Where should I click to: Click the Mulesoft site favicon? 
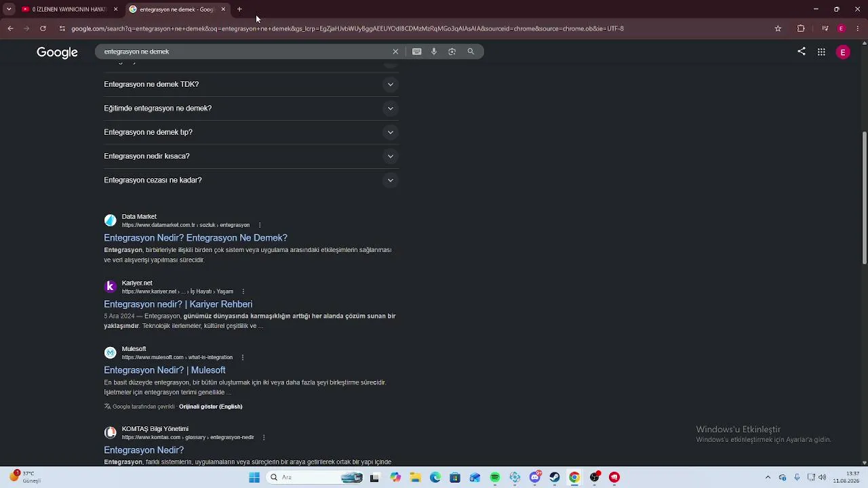coord(110,352)
